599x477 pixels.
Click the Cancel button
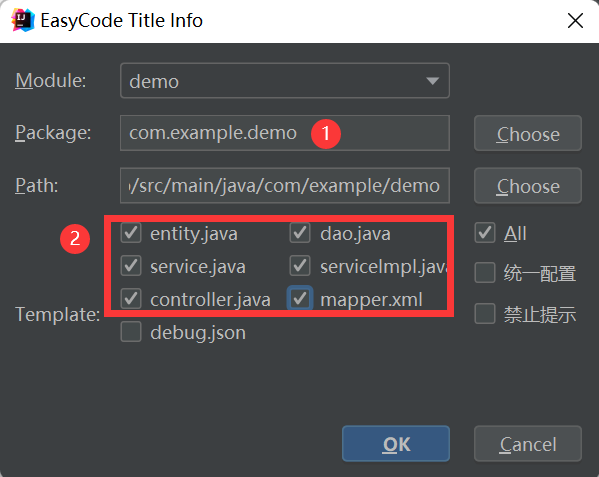pyautogui.click(x=528, y=444)
